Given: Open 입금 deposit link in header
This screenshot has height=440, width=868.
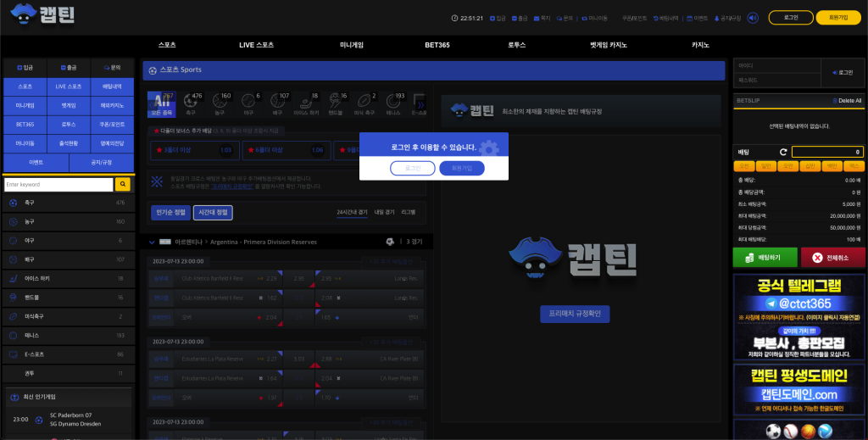Looking at the screenshot, I should (498, 19).
